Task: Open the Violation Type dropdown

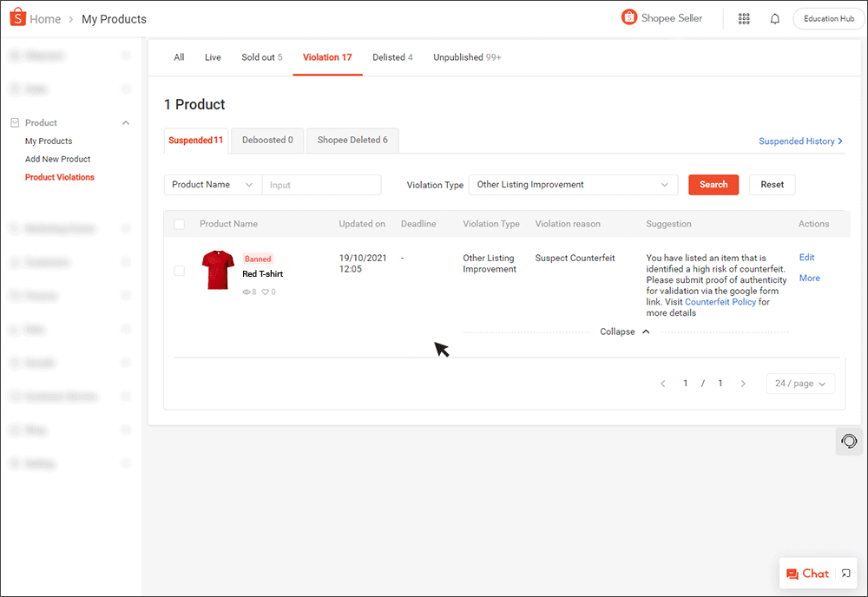Action: (573, 185)
